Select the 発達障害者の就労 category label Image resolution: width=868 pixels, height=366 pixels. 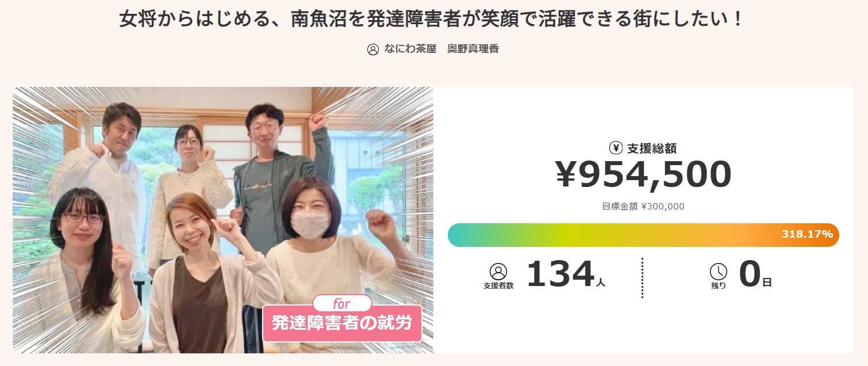[342, 323]
